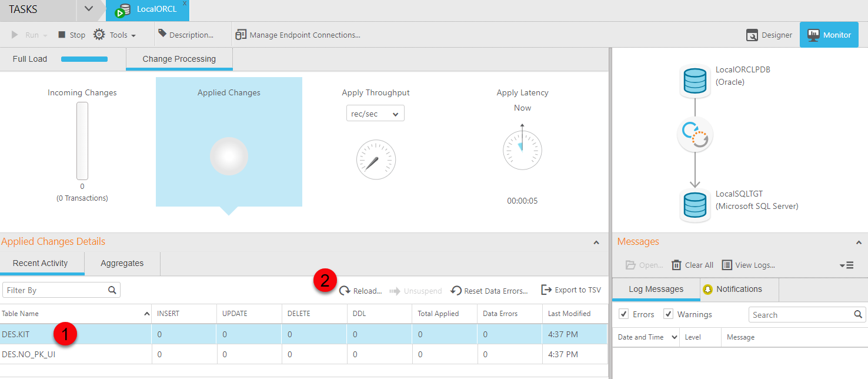Click the Description button
868x379 pixels.
[x=185, y=35]
